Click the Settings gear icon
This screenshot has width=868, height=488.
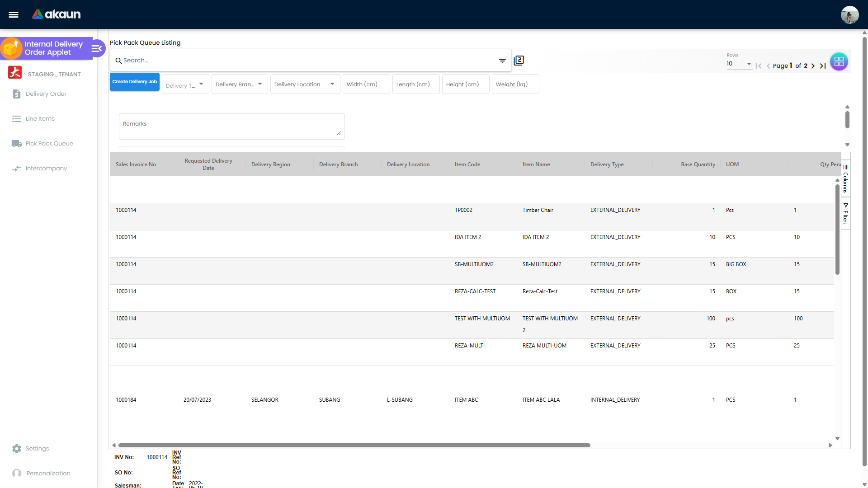(x=17, y=449)
